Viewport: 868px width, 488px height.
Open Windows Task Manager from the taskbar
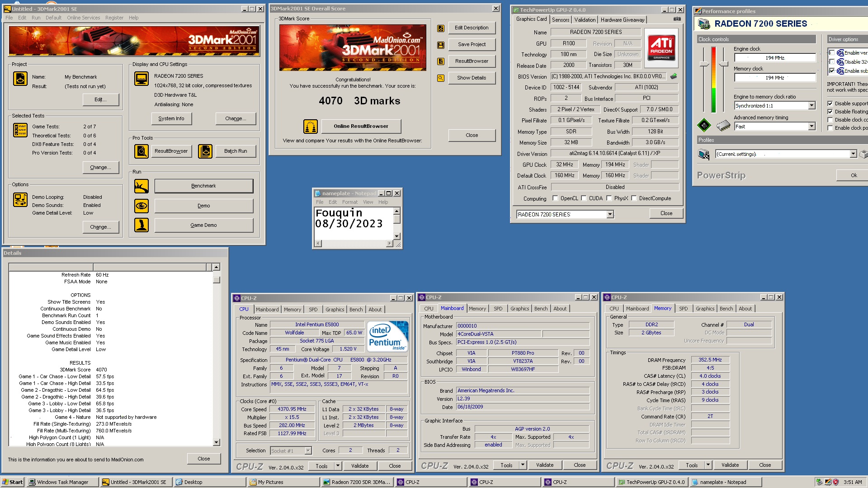click(63, 482)
